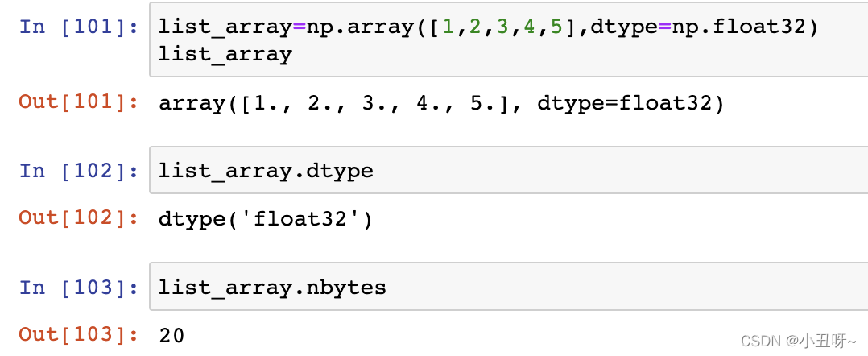Click the array([1., 2., 3., 4., 5.]) output text
Image resolution: width=868 pixels, height=356 pixels.
click(441, 103)
